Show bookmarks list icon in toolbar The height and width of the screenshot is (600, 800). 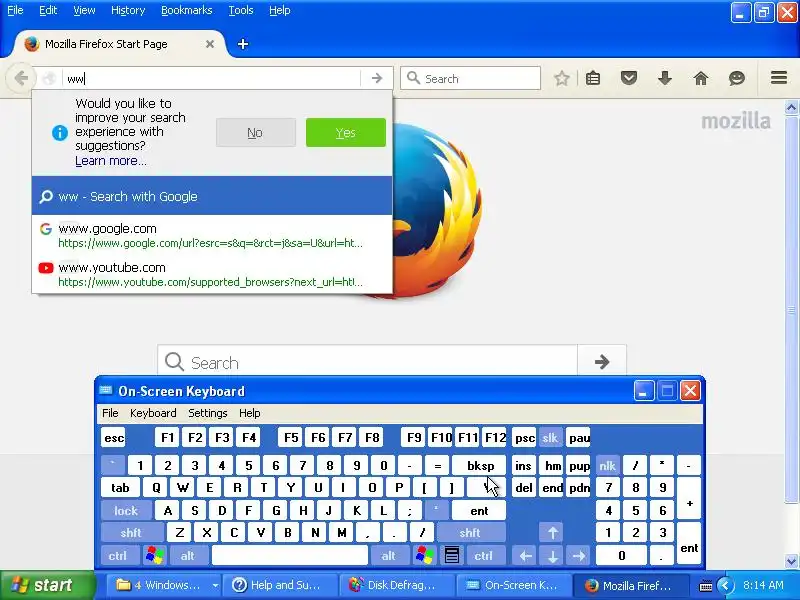click(593, 78)
